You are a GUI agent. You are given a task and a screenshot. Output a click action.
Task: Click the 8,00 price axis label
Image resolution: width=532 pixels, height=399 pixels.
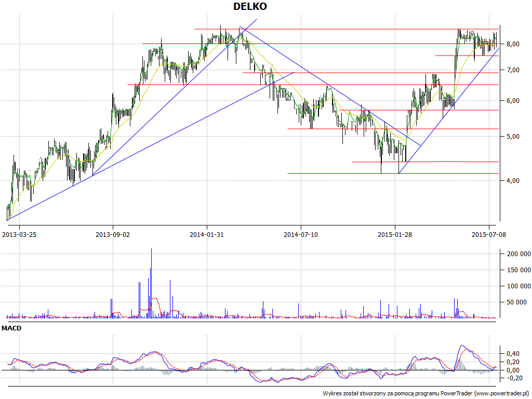[513, 44]
